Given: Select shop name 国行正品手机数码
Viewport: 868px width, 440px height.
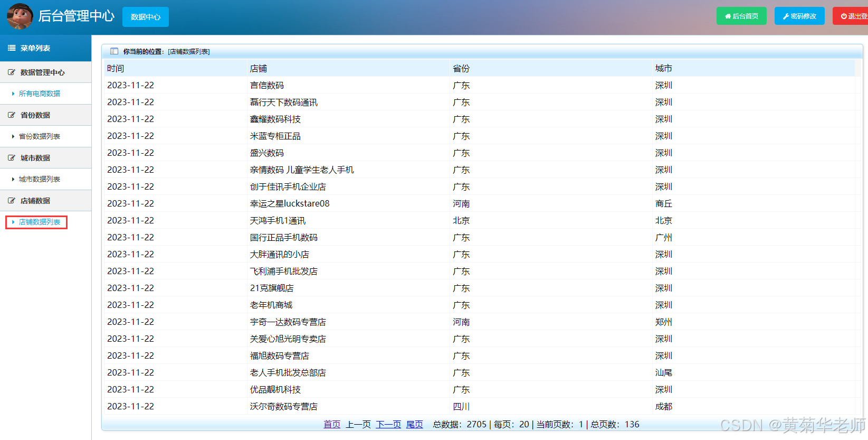Looking at the screenshot, I should (x=284, y=237).
